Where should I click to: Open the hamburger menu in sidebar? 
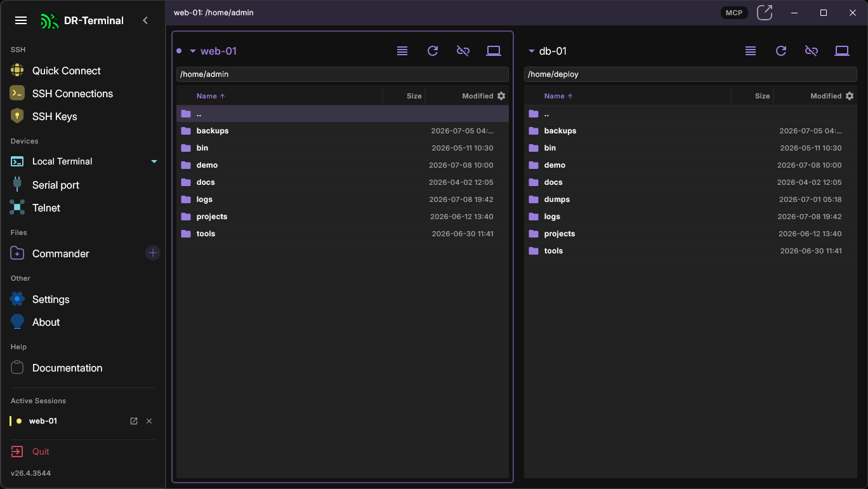(21, 20)
